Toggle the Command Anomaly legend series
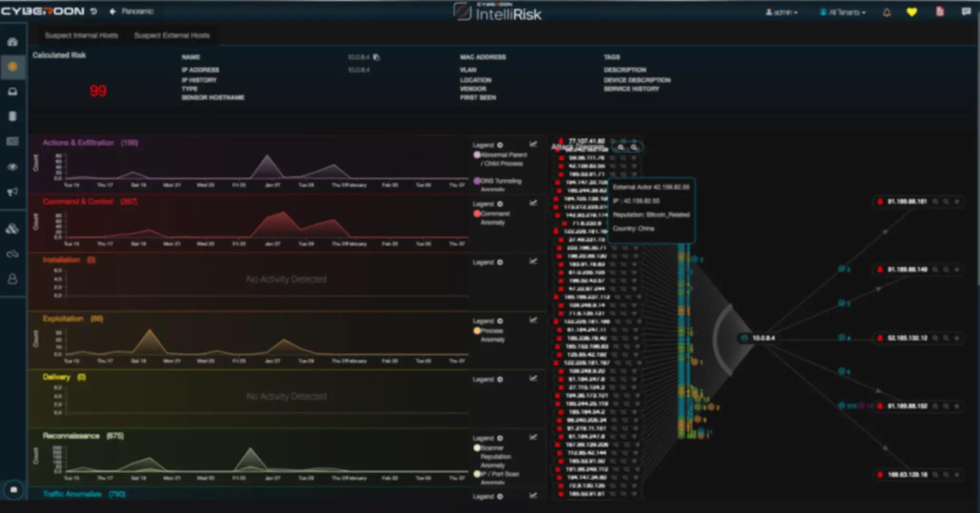Image resolution: width=980 pixels, height=513 pixels. pyautogui.click(x=492, y=218)
